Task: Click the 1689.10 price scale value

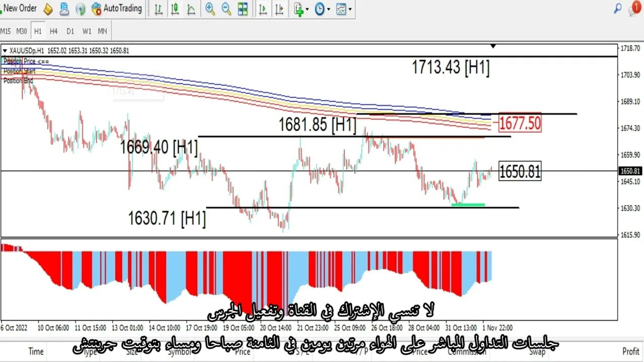Action: [x=630, y=102]
